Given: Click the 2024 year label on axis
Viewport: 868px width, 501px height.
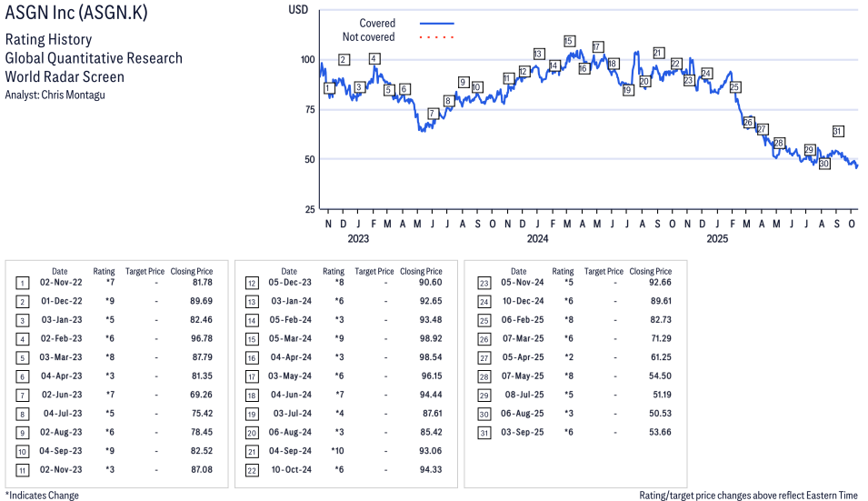Looking at the screenshot, I should 537,239.
